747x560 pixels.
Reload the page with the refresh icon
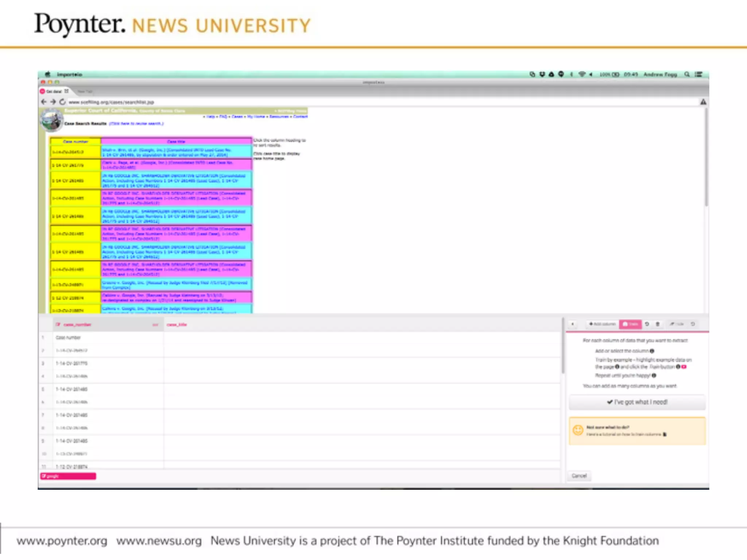[62, 102]
